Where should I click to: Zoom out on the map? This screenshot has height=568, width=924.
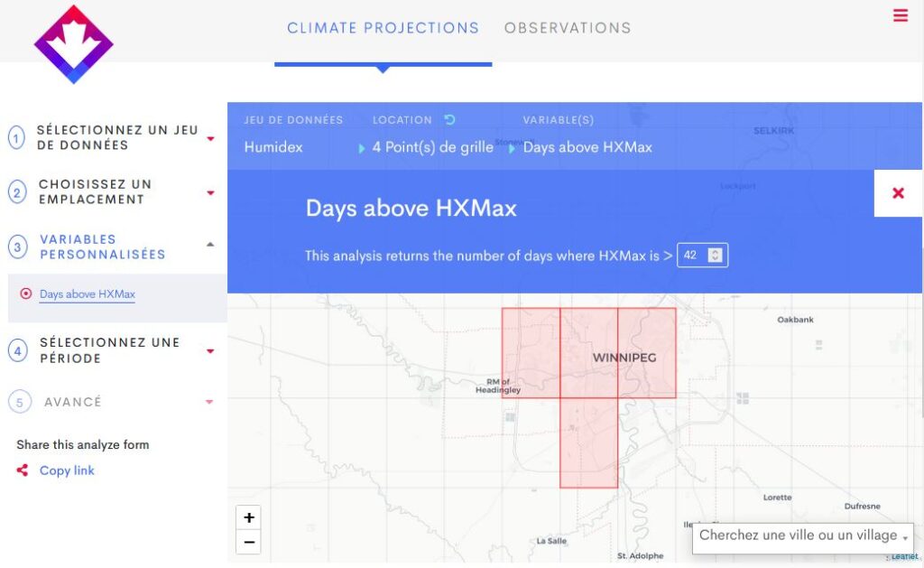pos(249,542)
